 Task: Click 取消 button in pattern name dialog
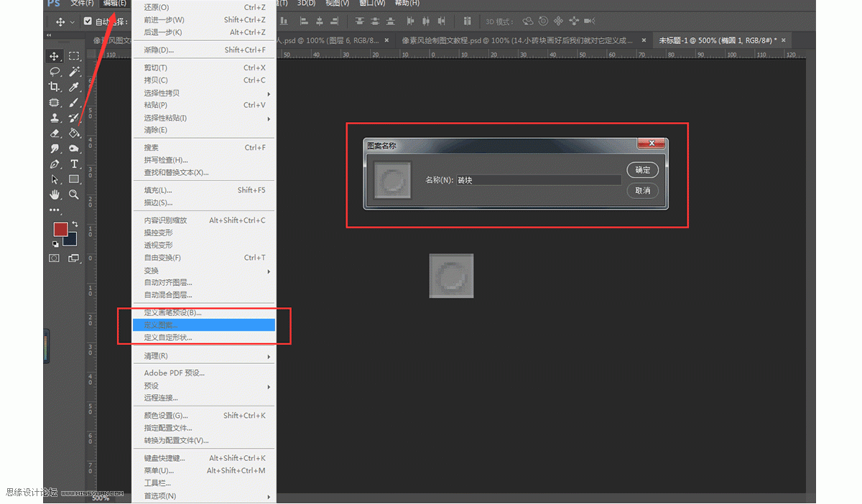point(642,190)
